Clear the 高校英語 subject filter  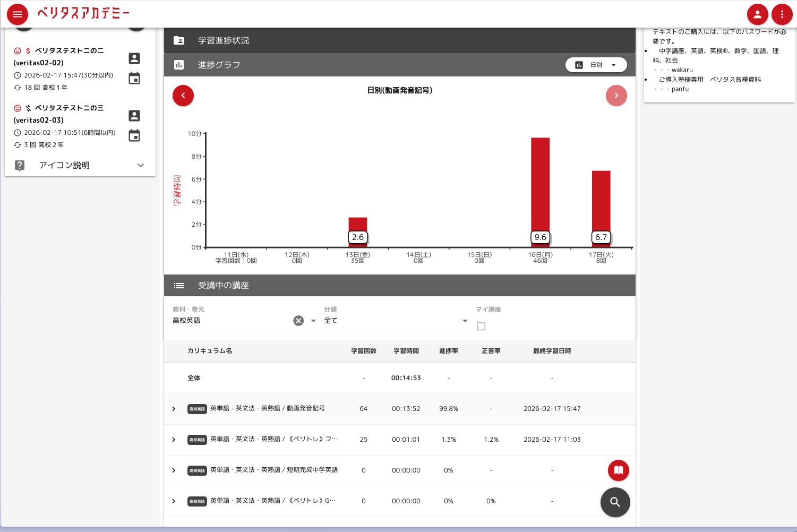(298, 321)
